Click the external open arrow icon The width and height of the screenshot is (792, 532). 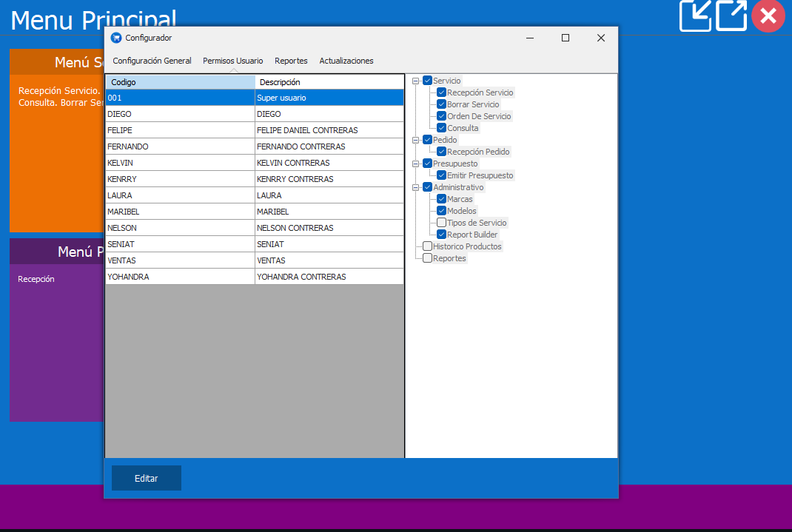pos(731,16)
